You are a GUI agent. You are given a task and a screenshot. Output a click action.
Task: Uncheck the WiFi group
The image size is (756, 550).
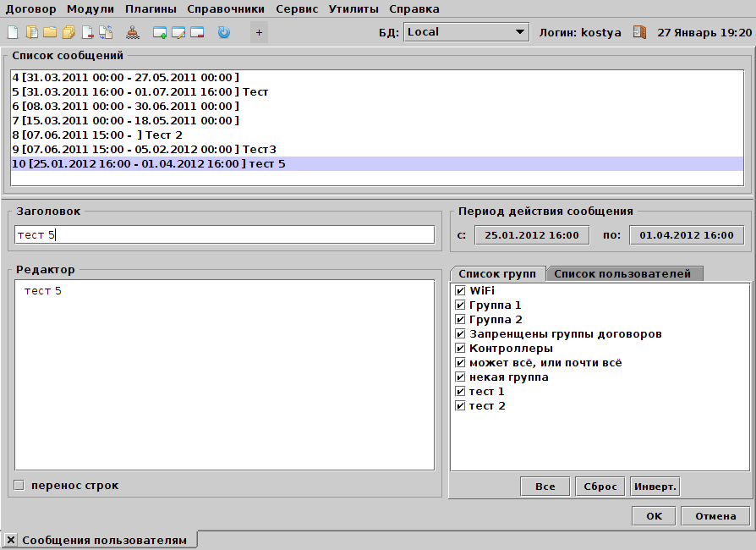tap(460, 290)
